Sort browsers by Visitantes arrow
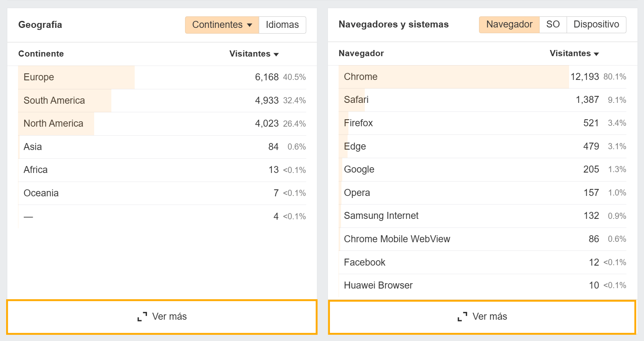This screenshot has width=644, height=341. point(597,54)
